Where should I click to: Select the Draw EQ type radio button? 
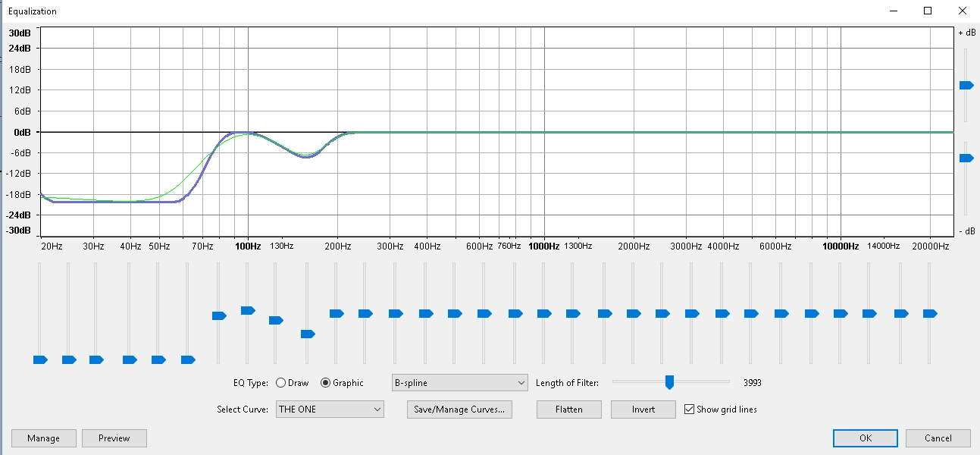[280, 383]
